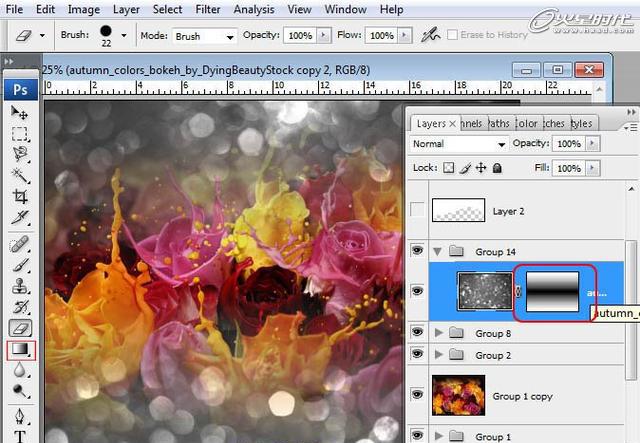640x443 pixels.
Task: Hide the autumn bokeh layer eye
Action: (x=417, y=291)
